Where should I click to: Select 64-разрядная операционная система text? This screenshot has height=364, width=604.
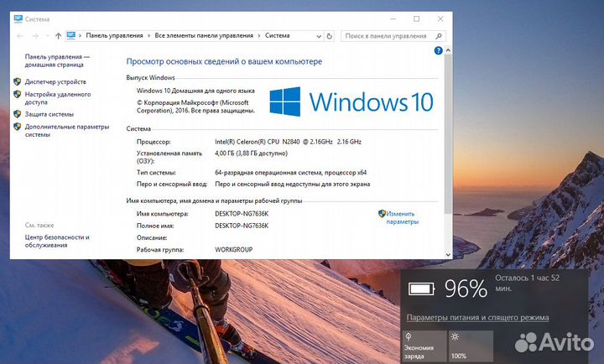291,173
